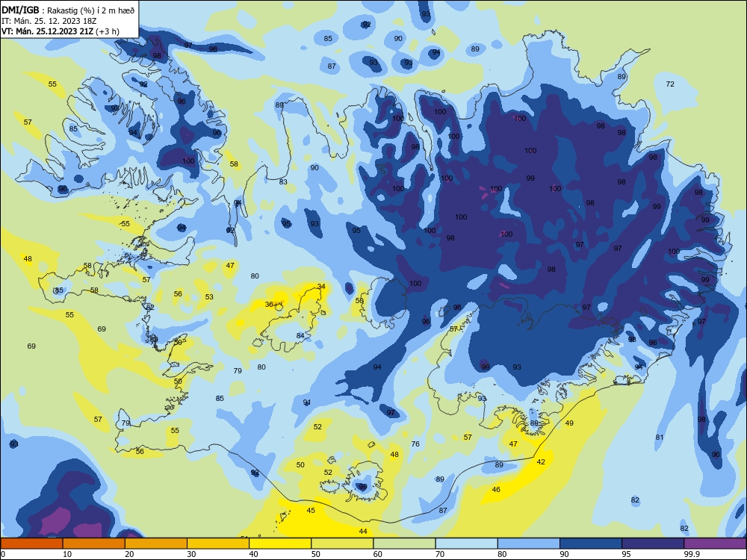Click the humidity value '42' off the south coast
The image size is (747, 560).
click(x=541, y=462)
